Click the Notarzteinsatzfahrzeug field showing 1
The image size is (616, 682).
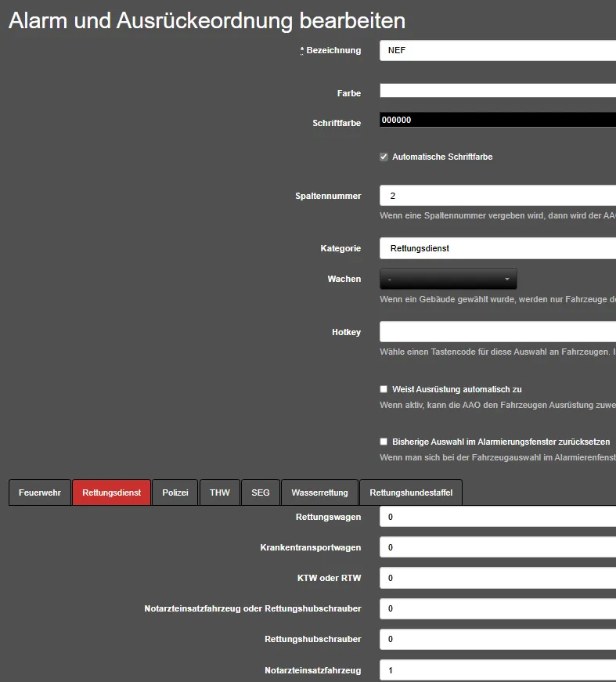[x=497, y=670]
